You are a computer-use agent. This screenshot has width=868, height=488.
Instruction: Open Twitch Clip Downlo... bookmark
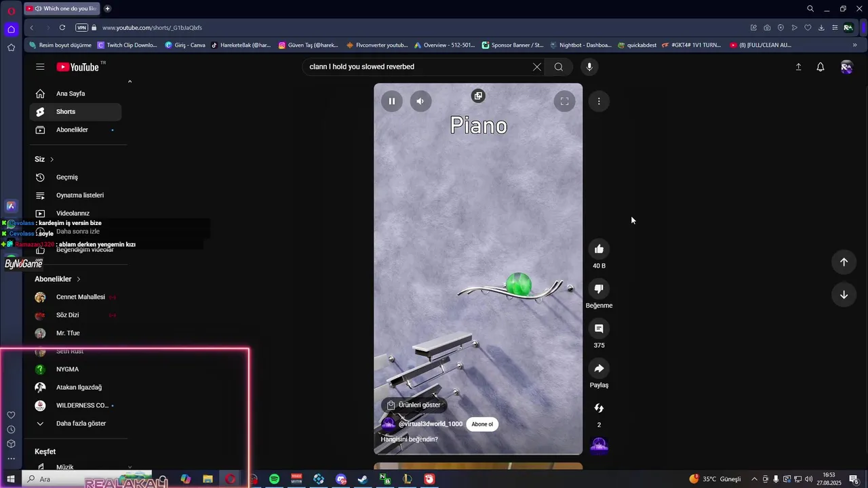point(127,45)
